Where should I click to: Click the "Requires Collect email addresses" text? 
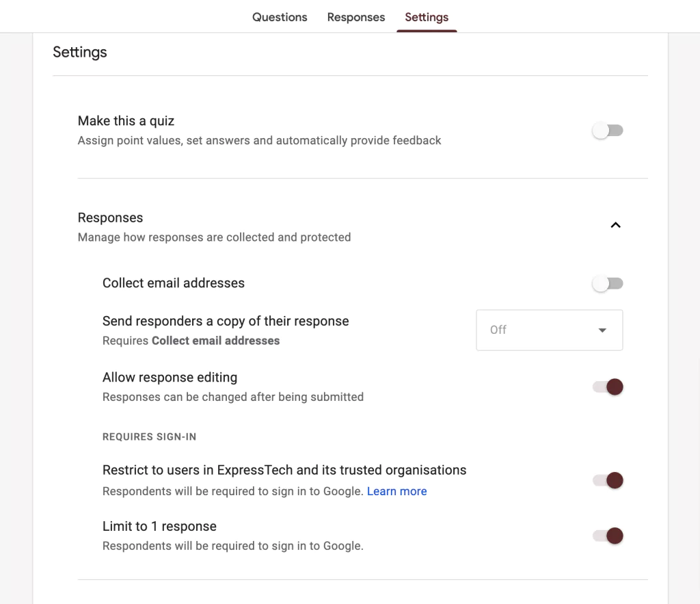191,341
